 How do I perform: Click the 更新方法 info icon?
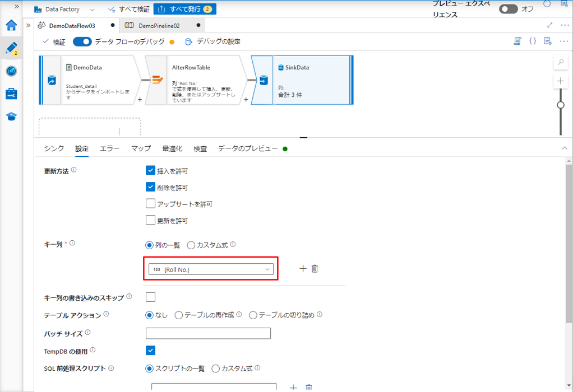click(x=74, y=170)
